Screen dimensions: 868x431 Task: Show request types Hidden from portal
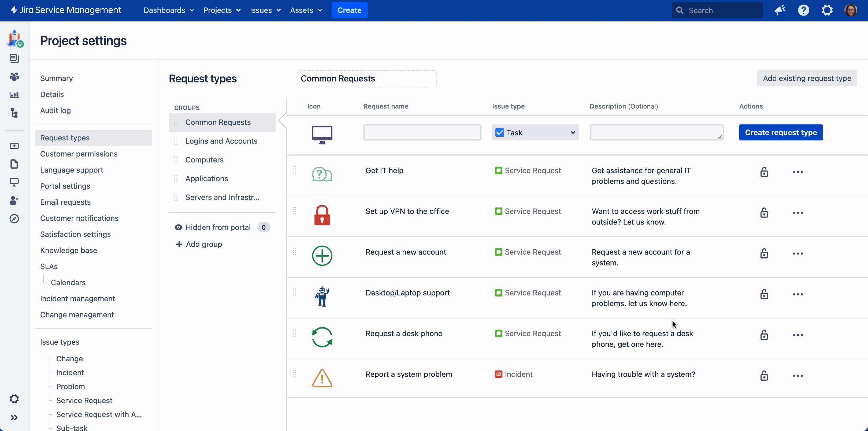pos(218,227)
